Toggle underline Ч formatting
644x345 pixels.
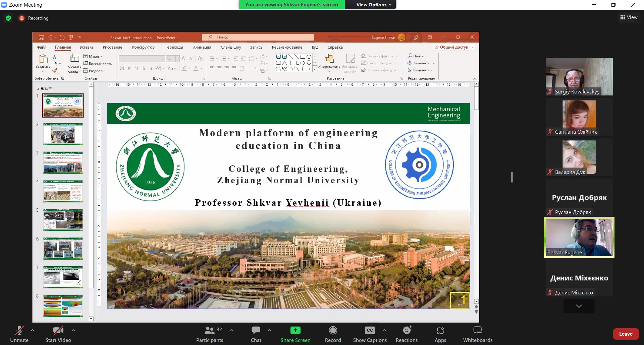click(137, 68)
